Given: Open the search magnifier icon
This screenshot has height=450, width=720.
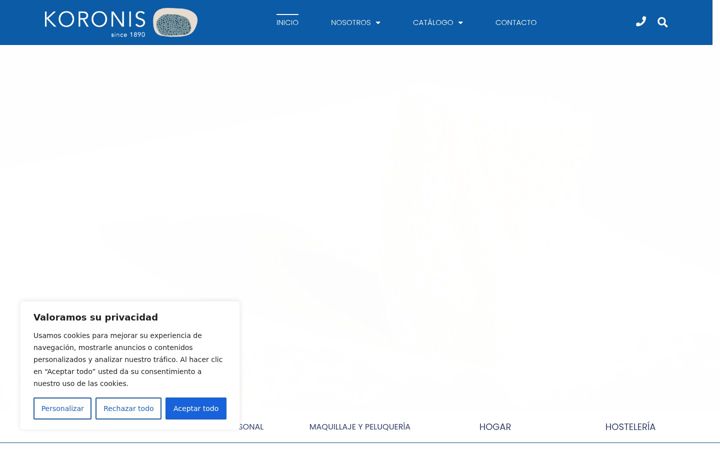Looking at the screenshot, I should 662,22.
